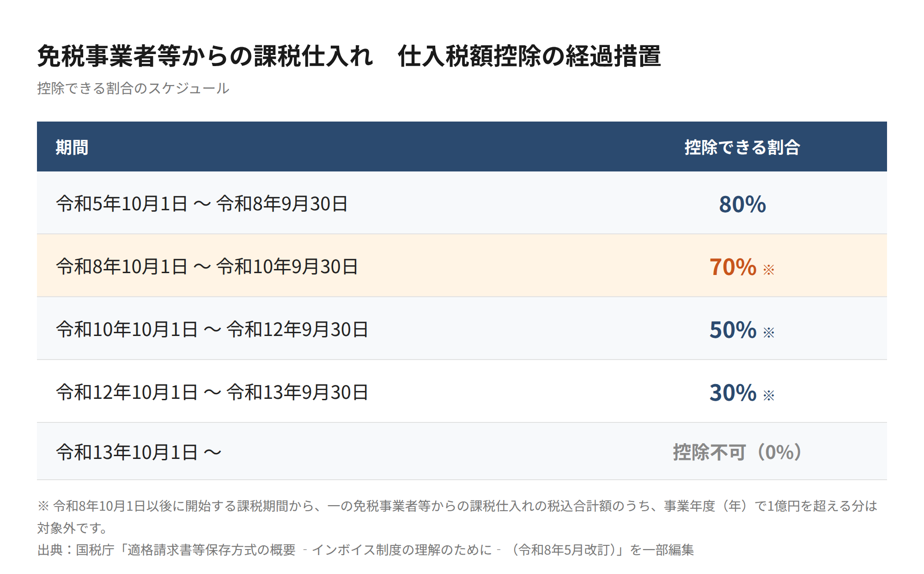Click the ※ mark next to 50%
924x574 pixels.
coord(769,332)
